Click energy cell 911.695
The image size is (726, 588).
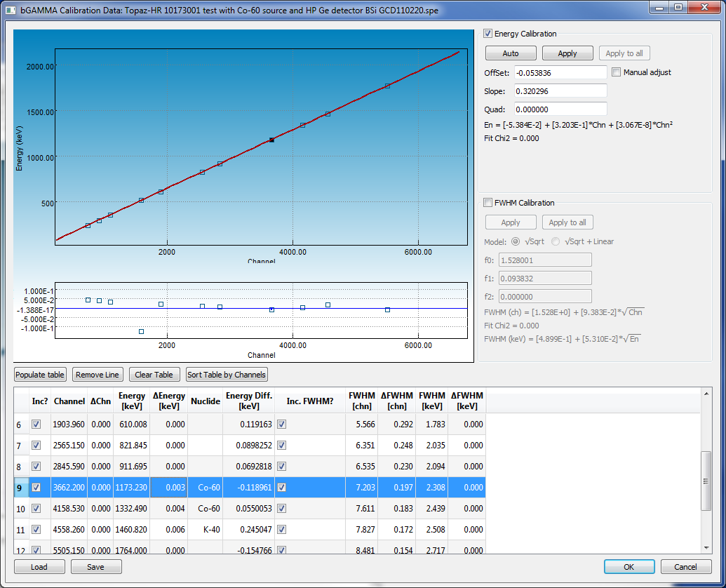131,466
